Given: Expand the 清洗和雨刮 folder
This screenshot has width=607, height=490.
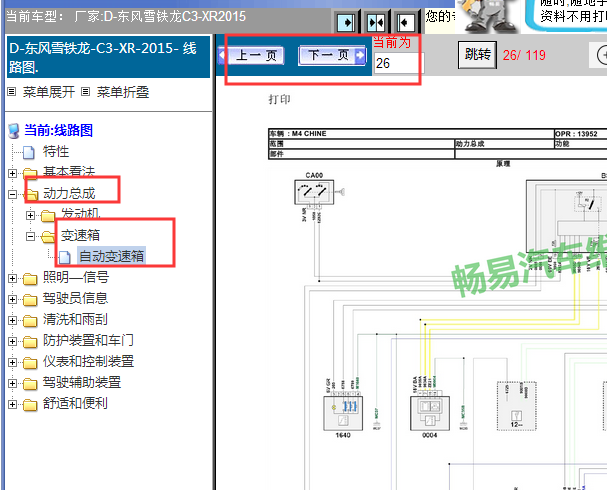Looking at the screenshot, I should click(x=12, y=320).
